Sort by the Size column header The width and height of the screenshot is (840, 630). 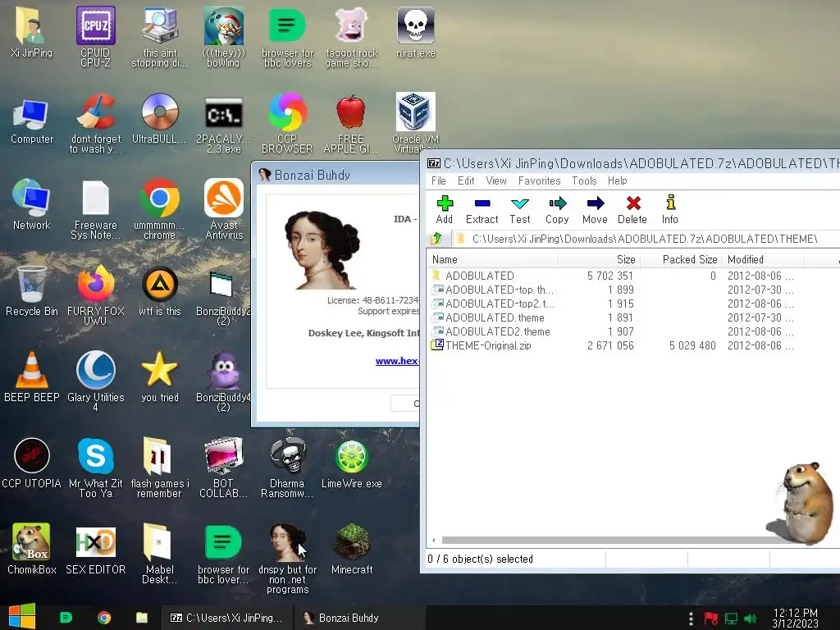[x=599, y=260]
